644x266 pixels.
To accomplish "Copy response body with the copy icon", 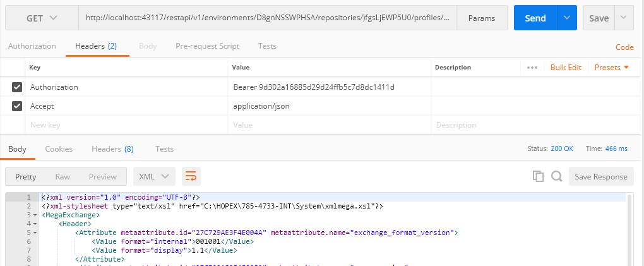I will point(538,177).
